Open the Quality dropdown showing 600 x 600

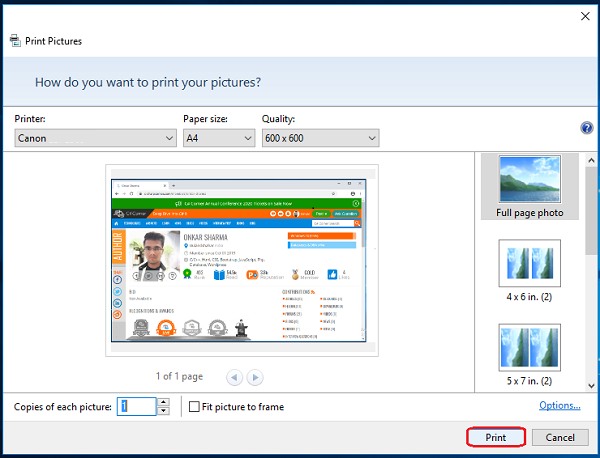321,138
